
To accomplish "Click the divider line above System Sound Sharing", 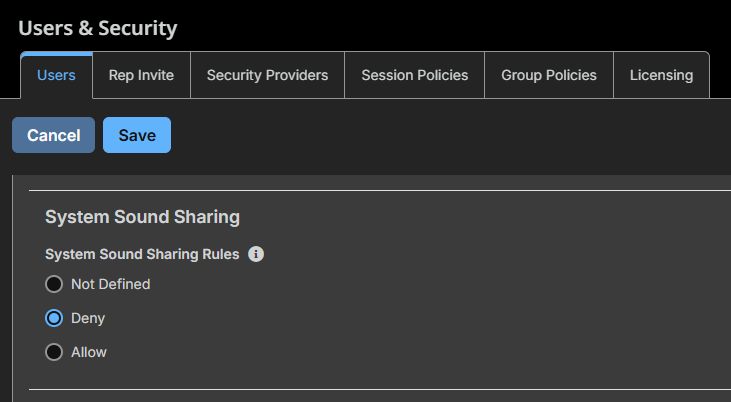I will 380,190.
